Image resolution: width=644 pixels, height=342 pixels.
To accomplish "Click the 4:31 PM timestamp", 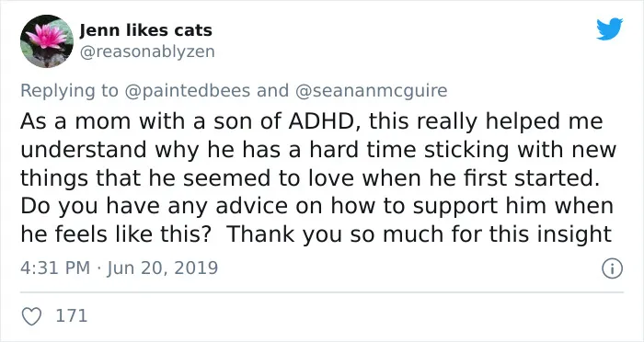I will 55,268.
